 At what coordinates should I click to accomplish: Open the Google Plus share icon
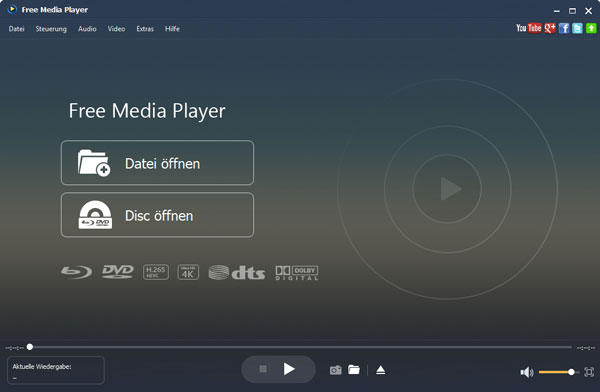pyautogui.click(x=550, y=28)
